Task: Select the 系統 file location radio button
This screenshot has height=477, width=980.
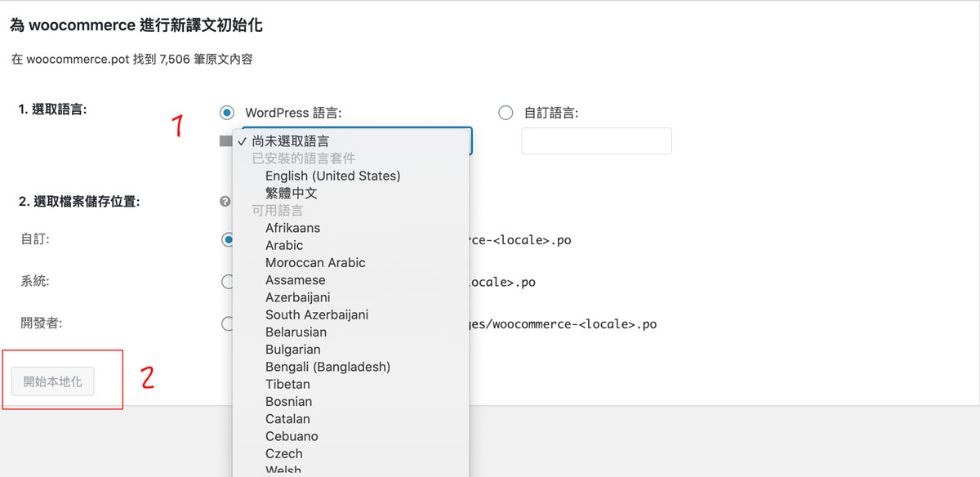Action: pyautogui.click(x=227, y=282)
